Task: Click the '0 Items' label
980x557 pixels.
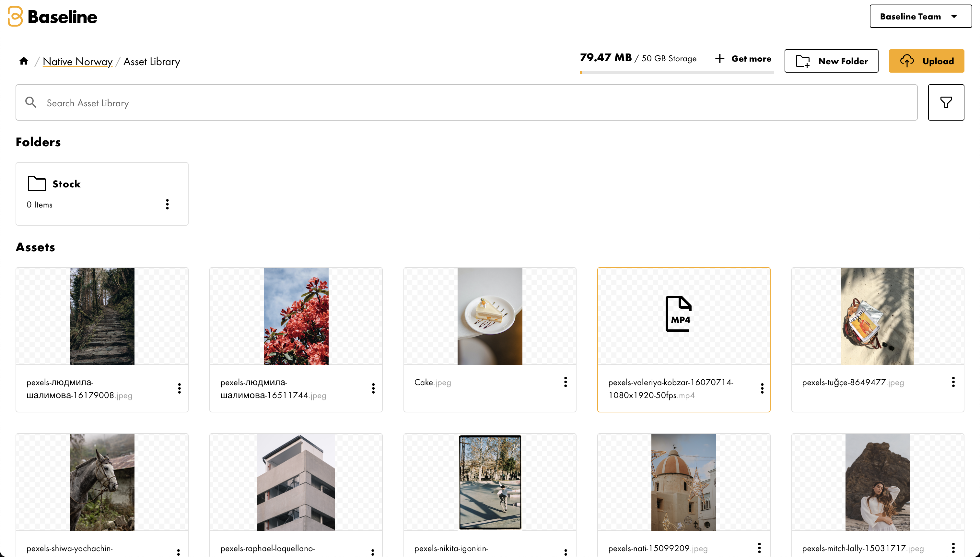Action: [x=40, y=205]
